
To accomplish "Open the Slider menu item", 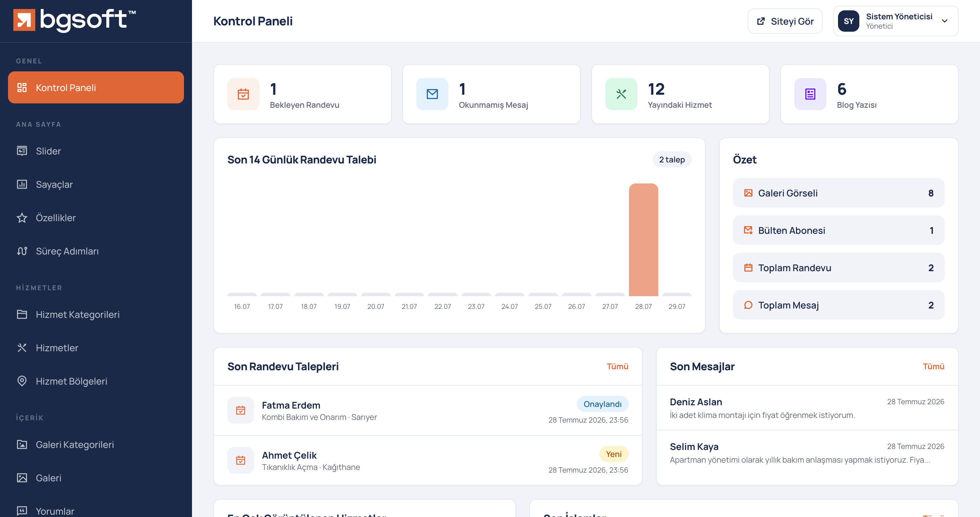I will pos(96,151).
